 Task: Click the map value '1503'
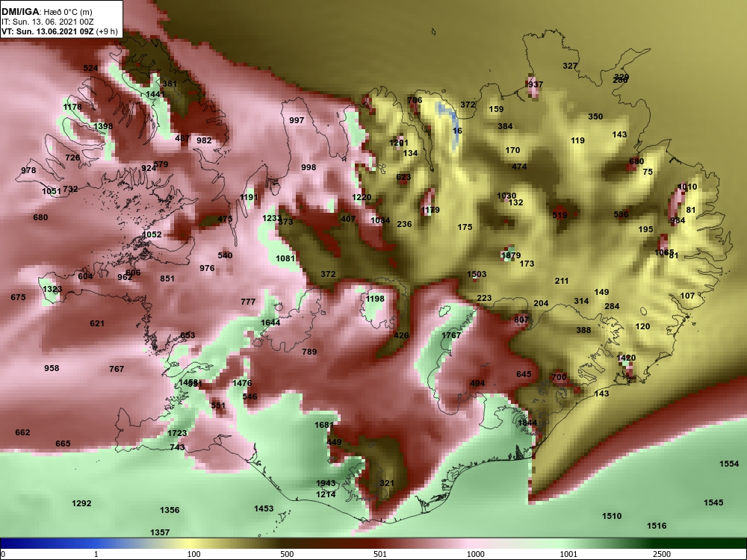click(x=477, y=274)
